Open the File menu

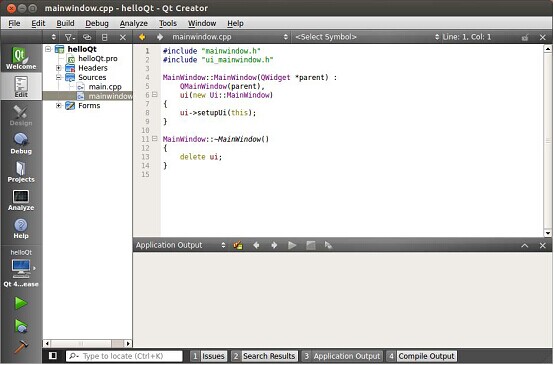click(x=14, y=23)
